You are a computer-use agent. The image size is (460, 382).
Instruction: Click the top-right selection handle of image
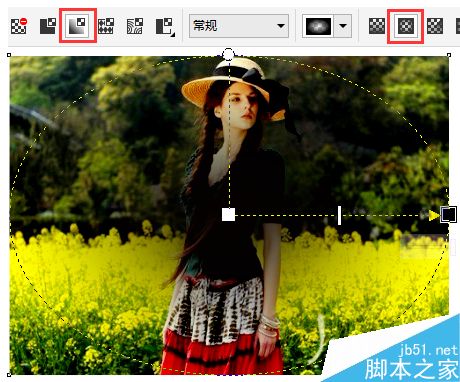(x=449, y=55)
